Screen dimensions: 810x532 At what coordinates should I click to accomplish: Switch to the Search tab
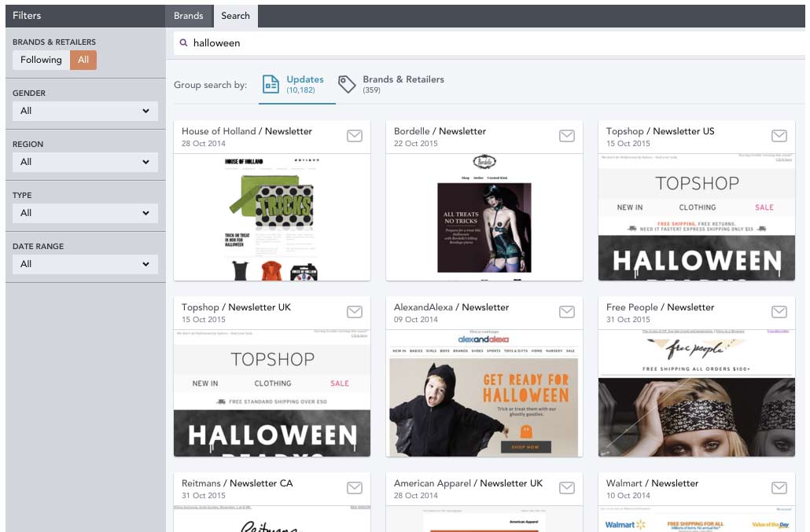(236, 16)
